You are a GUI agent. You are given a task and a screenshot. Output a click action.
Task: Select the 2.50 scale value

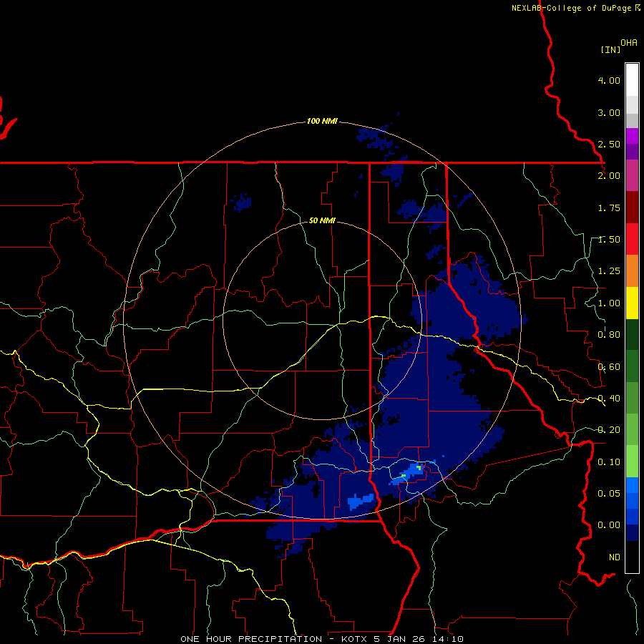pos(609,144)
